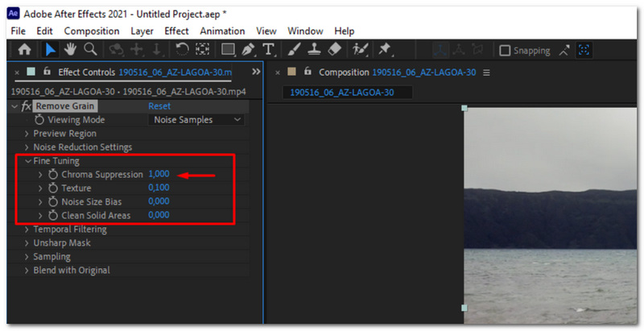Go to the Home screen icon
Image resolution: width=644 pixels, height=331 pixels.
click(24, 50)
